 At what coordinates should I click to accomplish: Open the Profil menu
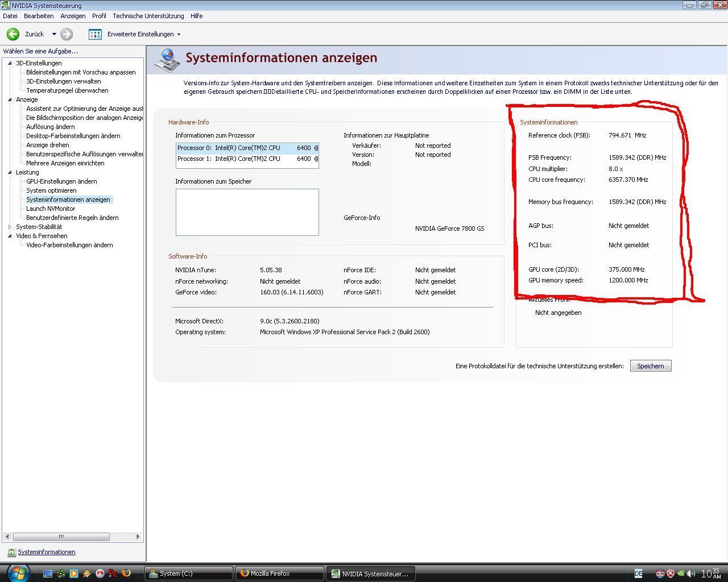pyautogui.click(x=99, y=16)
